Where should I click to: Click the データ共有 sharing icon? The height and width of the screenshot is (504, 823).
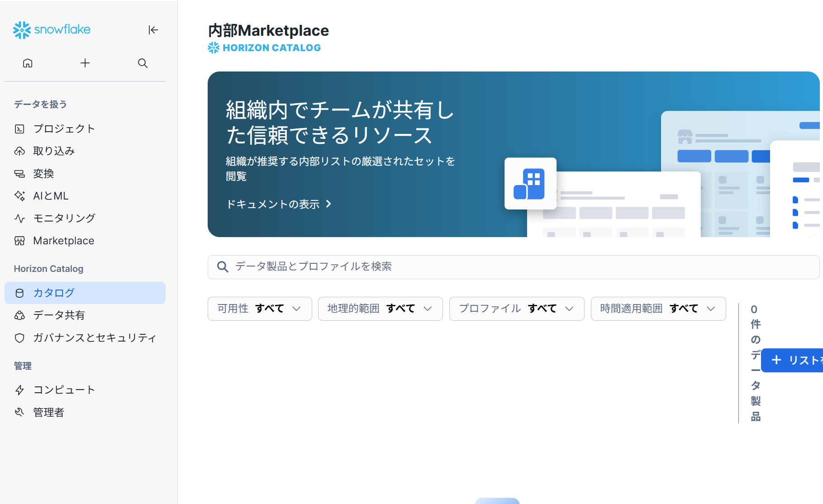[19, 315]
